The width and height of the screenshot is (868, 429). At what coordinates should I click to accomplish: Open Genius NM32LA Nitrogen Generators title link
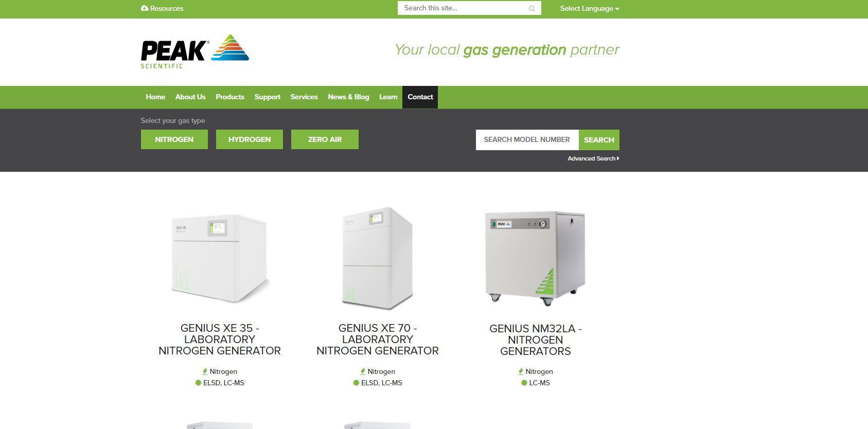click(536, 339)
